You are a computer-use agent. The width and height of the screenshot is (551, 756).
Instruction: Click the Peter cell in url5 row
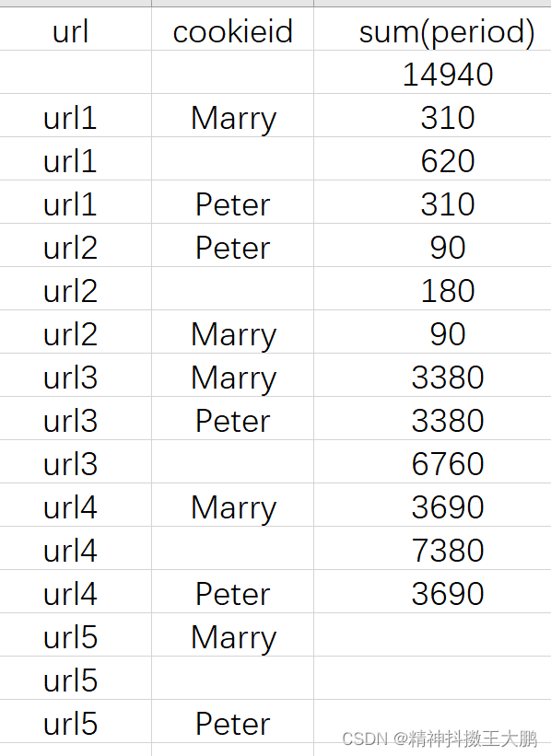(232, 721)
